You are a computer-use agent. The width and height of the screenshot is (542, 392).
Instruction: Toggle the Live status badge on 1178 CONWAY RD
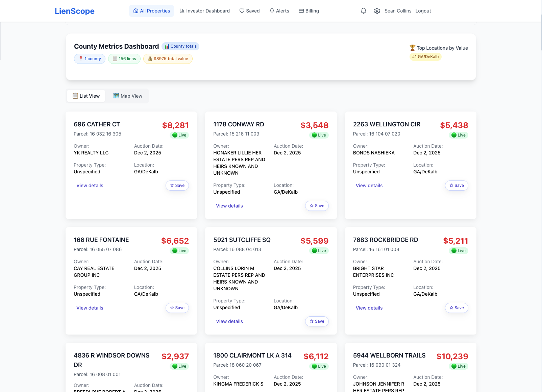[x=319, y=135]
